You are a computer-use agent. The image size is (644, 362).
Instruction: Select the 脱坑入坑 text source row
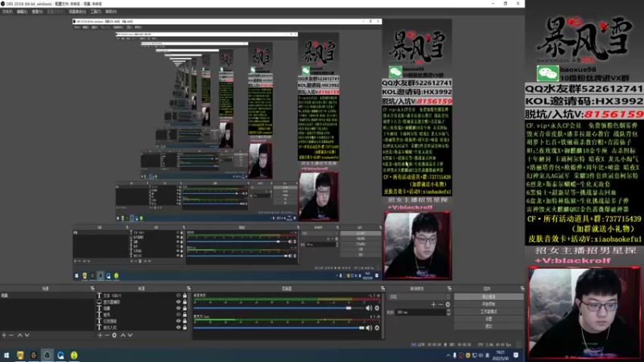coord(142,327)
